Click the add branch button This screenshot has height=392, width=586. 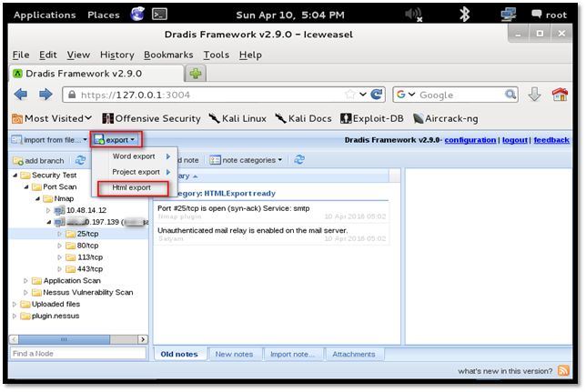pos(38,160)
